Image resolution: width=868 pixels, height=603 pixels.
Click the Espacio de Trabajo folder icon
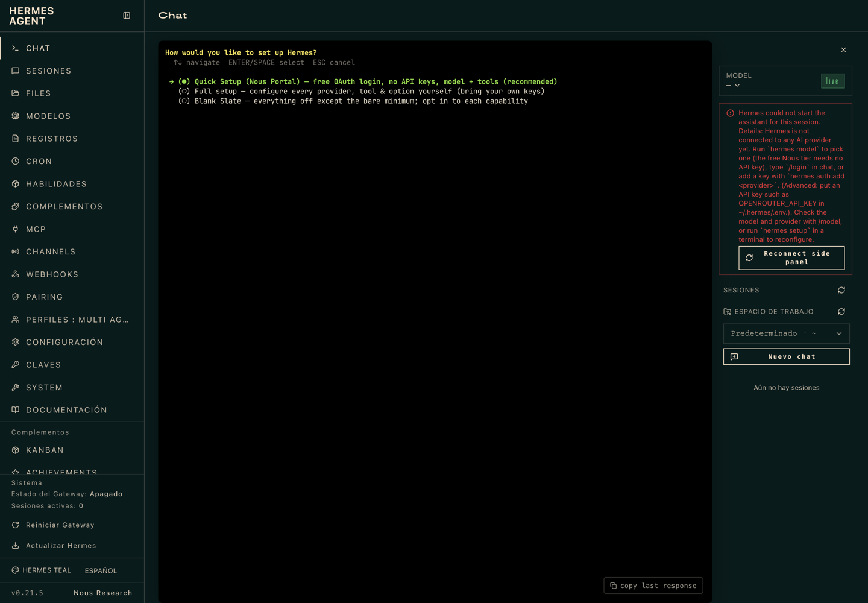(727, 312)
